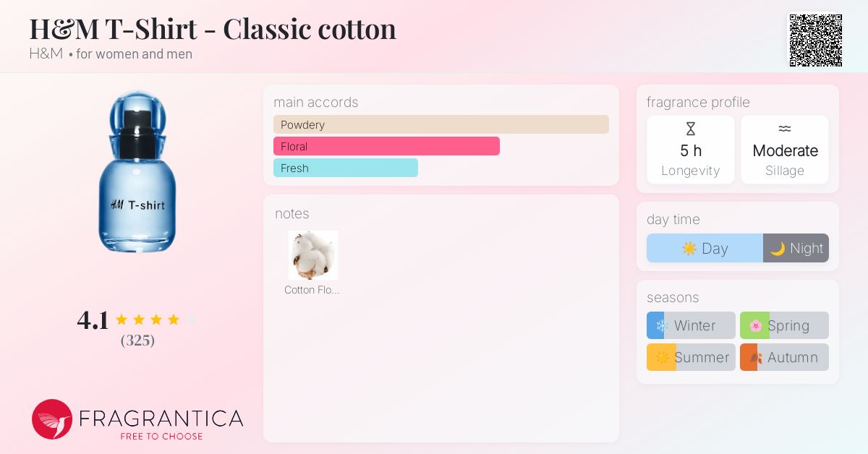Image resolution: width=868 pixels, height=454 pixels.
Task: Open the Cotton Flower note thumbnail
Action: [x=313, y=255]
